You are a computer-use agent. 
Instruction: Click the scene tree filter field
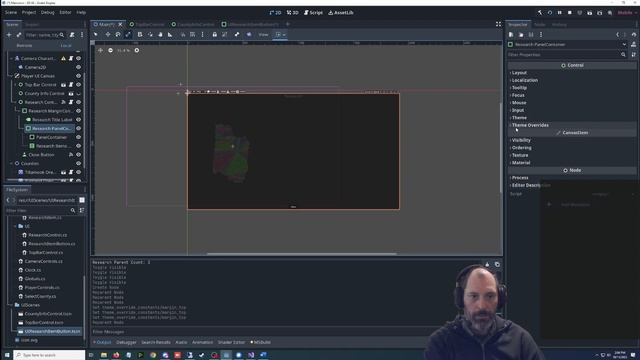click(45, 35)
